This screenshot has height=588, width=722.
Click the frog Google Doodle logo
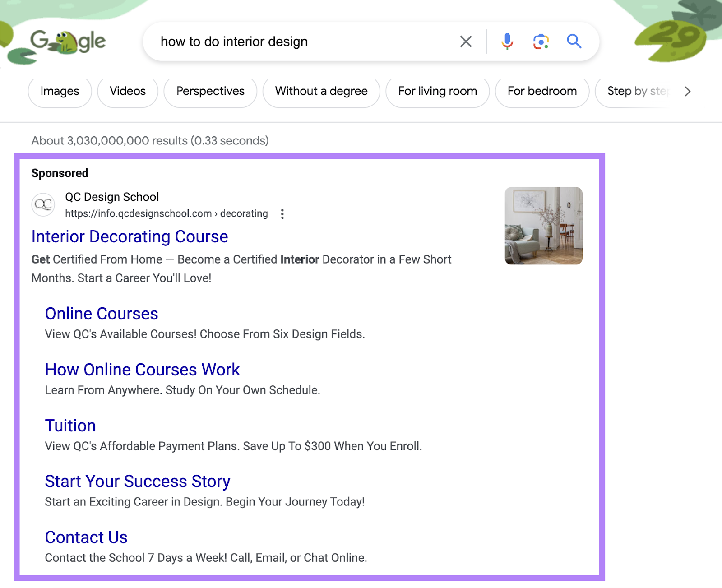coord(68,42)
